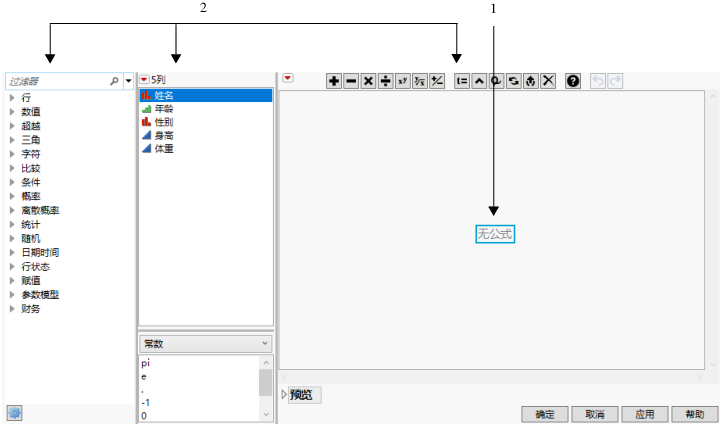Insert the subtraction (−) operator
Viewport: 722px width, 426px height.
tap(351, 81)
